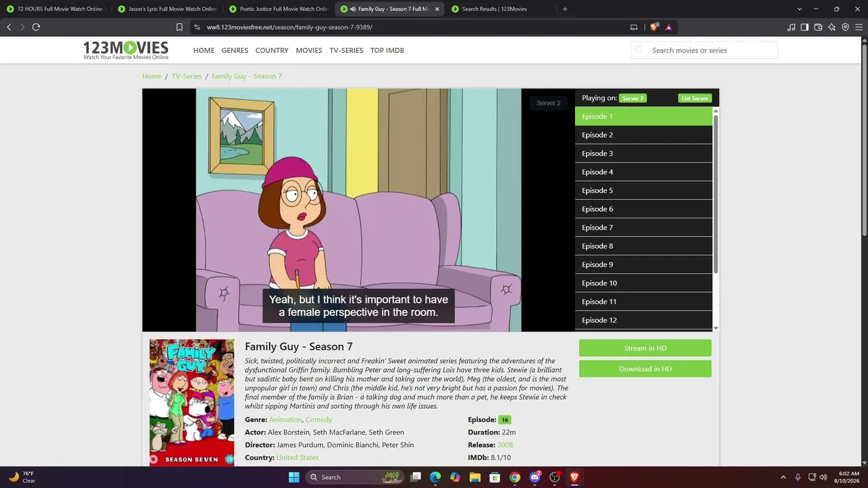Open the Windows Start menu
This screenshot has width=868, height=488.
click(x=294, y=477)
